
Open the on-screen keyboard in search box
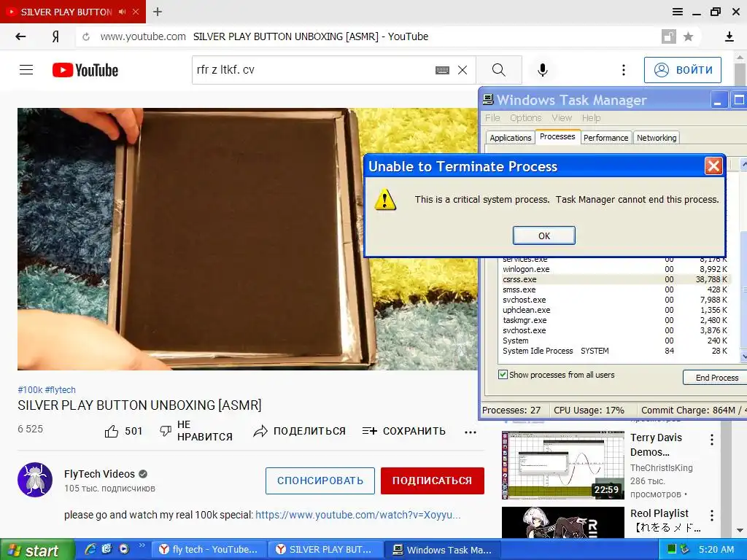tap(442, 70)
